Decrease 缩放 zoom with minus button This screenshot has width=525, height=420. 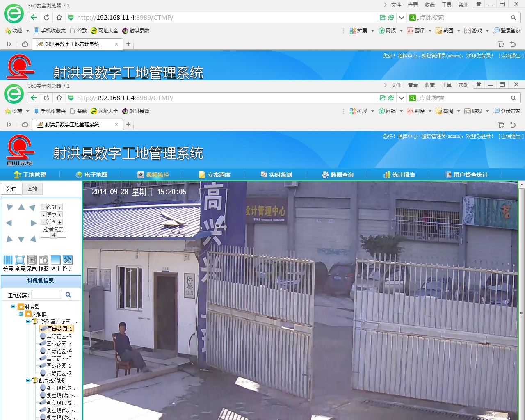tap(43, 208)
